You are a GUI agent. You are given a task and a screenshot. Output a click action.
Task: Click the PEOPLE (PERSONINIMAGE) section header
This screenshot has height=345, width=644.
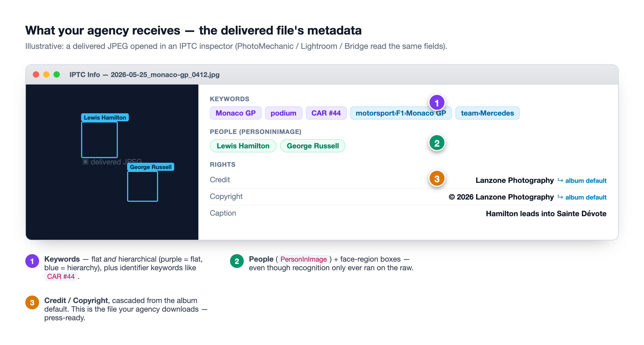(x=256, y=132)
